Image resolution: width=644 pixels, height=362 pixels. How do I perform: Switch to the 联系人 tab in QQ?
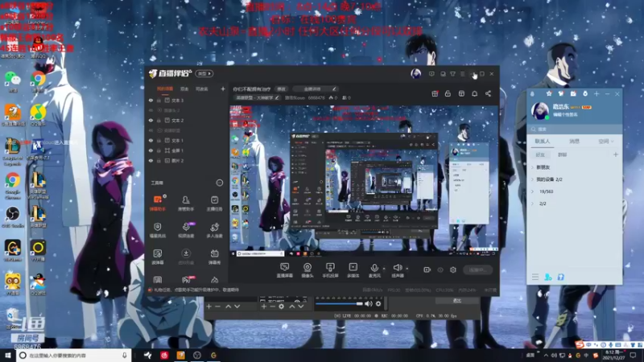542,142
